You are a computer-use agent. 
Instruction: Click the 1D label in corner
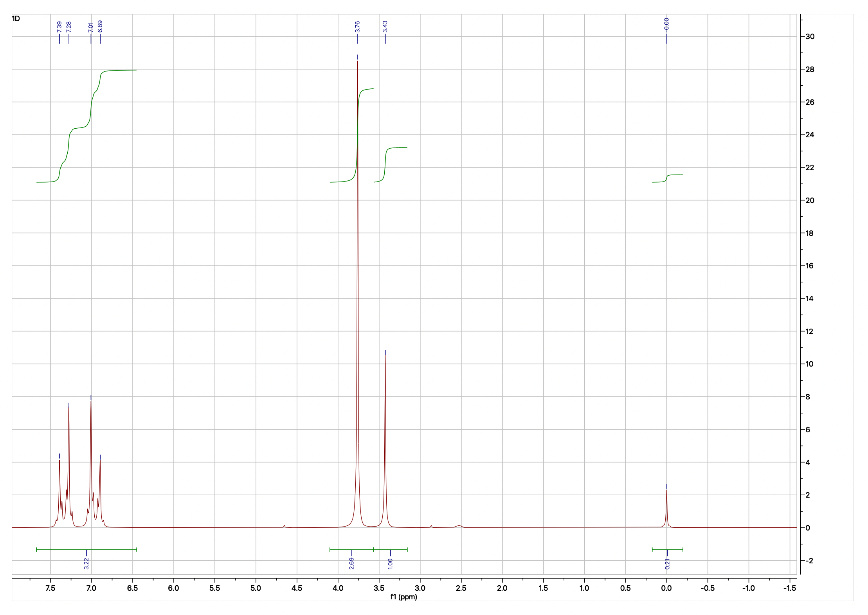click(16, 19)
